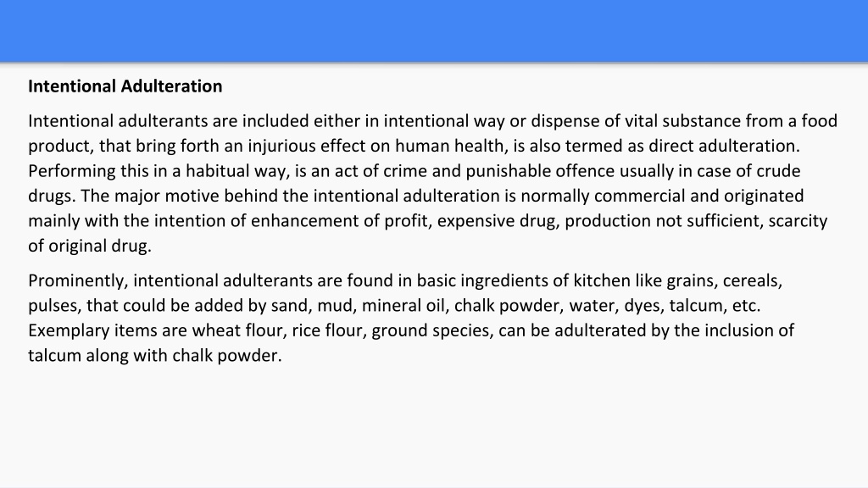Click the final line 'talcum along with chalk powder'
Image resolution: width=868 pixels, height=488 pixels.
(x=155, y=355)
